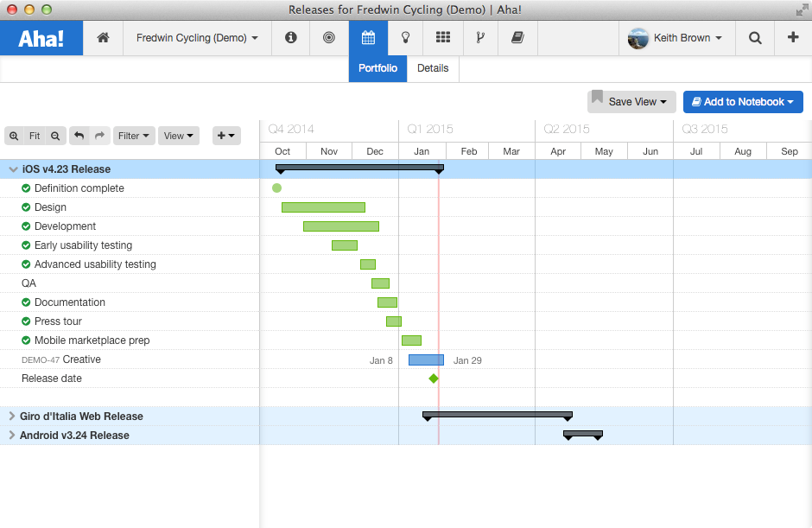Click Keith Brown's avatar picture
Image resolution: width=812 pixels, height=528 pixels.
pyautogui.click(x=638, y=38)
